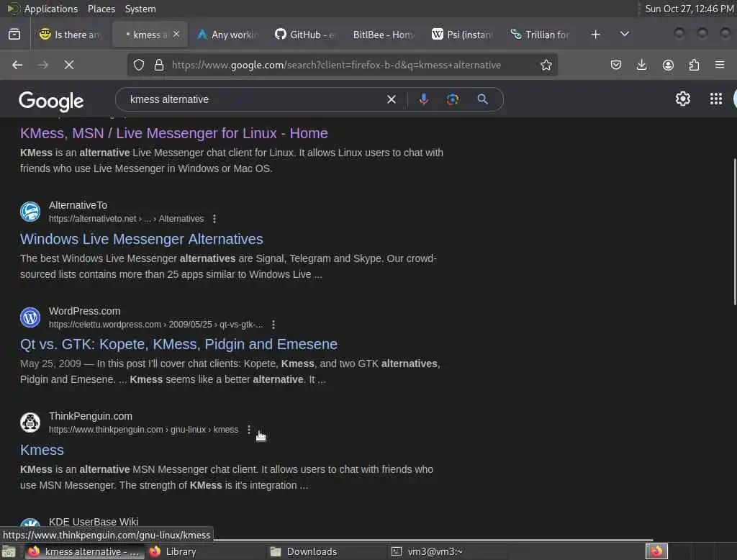The height and width of the screenshot is (560, 737).
Task: Click the show desktop icon in taskbar
Action: coord(9,551)
